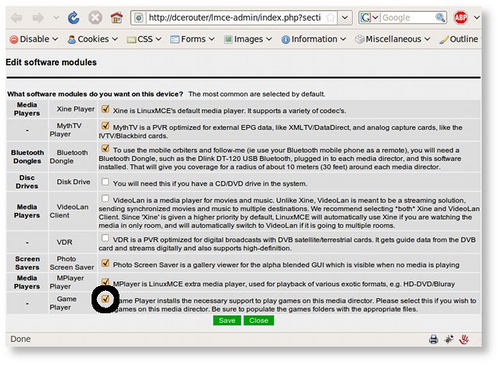The width and height of the screenshot is (500, 365).
Task: Click the 'VideoLan Client' module name
Action: click(69, 211)
